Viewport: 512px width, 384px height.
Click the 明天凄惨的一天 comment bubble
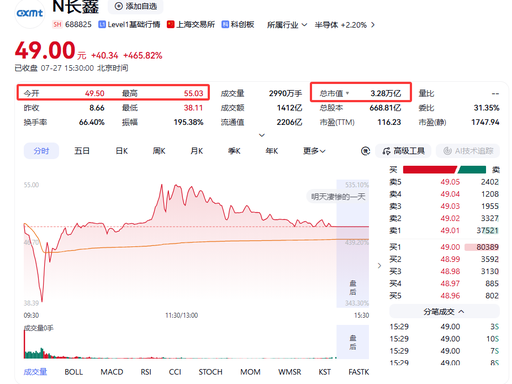[x=338, y=197]
